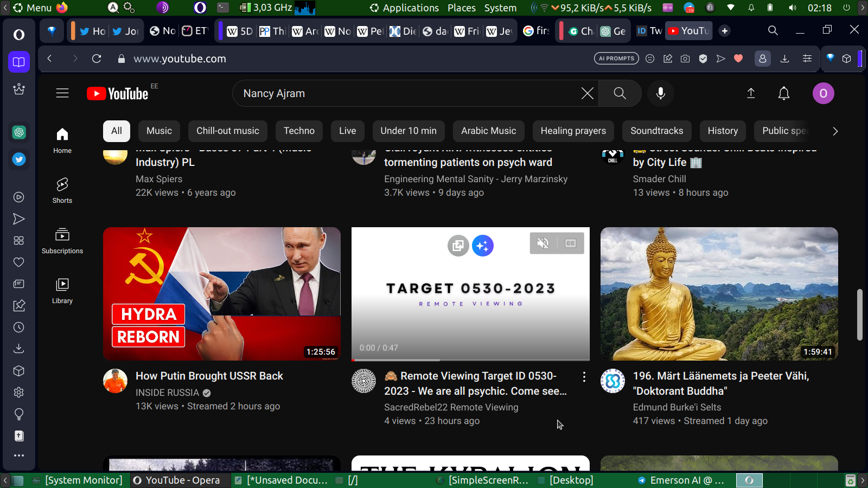Select the Arabic Music chip
Image resolution: width=868 pixels, height=488 pixels.
coord(489,131)
